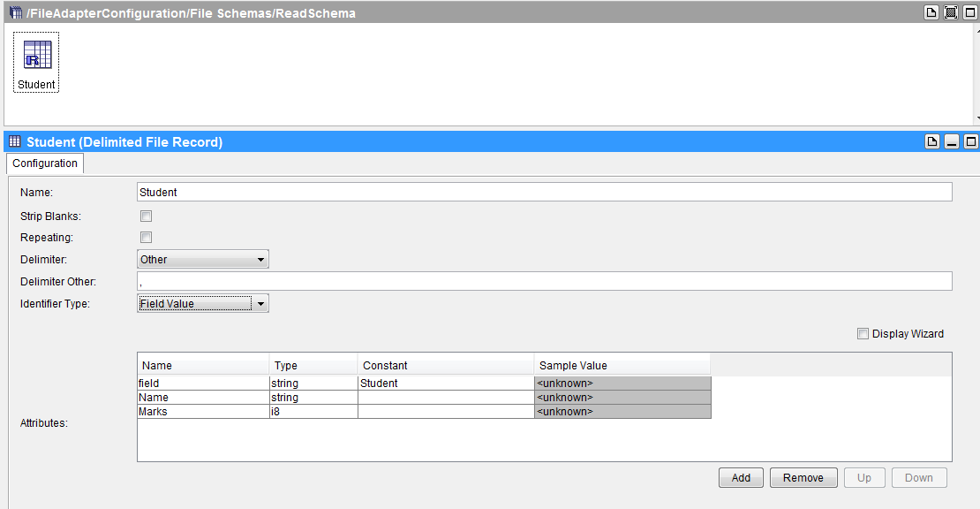Image resolution: width=980 pixels, height=509 pixels.
Task: Click the 'Student' constant cell
Action: coord(446,384)
